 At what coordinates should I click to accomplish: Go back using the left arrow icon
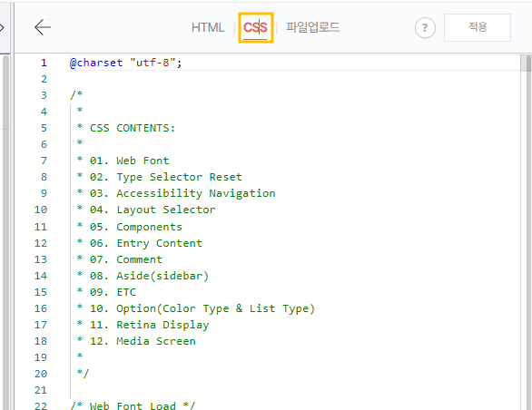43,27
